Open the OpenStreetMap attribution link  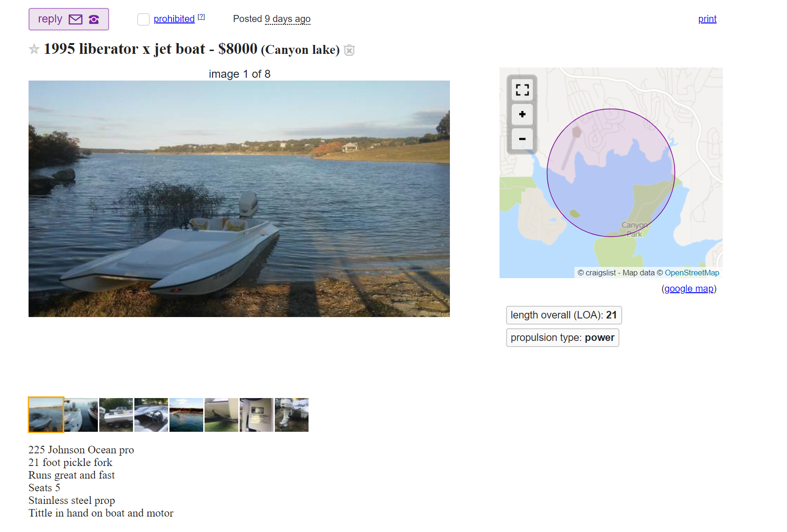point(691,273)
